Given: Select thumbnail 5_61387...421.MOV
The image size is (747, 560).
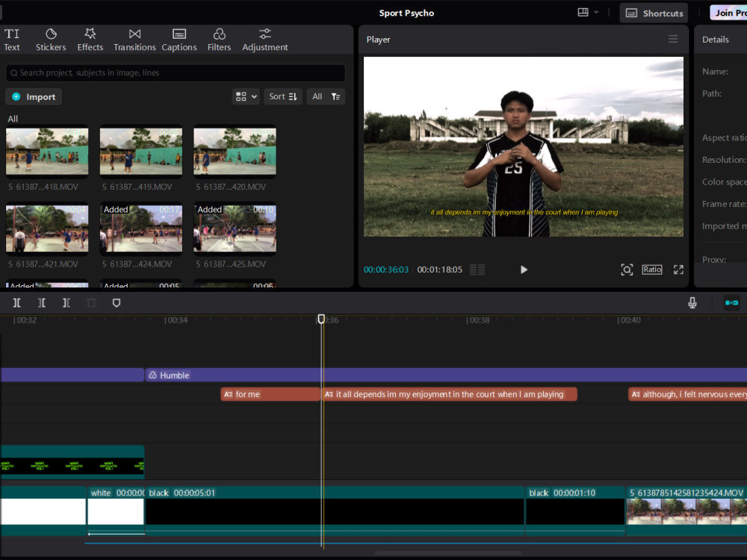Looking at the screenshot, I should click(46, 228).
